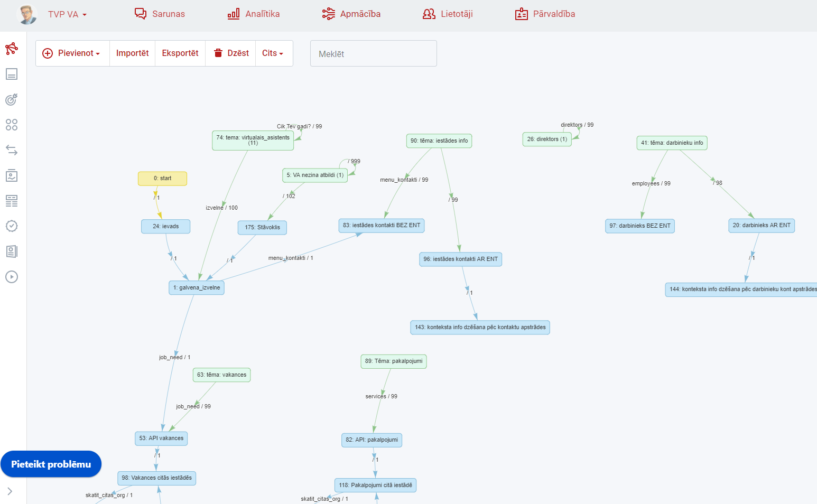Open the Sarunas menu

pyautogui.click(x=160, y=14)
